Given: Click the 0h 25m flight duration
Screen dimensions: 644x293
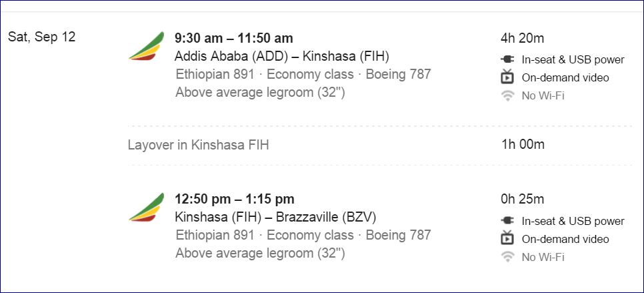Looking at the screenshot, I should (x=523, y=199).
